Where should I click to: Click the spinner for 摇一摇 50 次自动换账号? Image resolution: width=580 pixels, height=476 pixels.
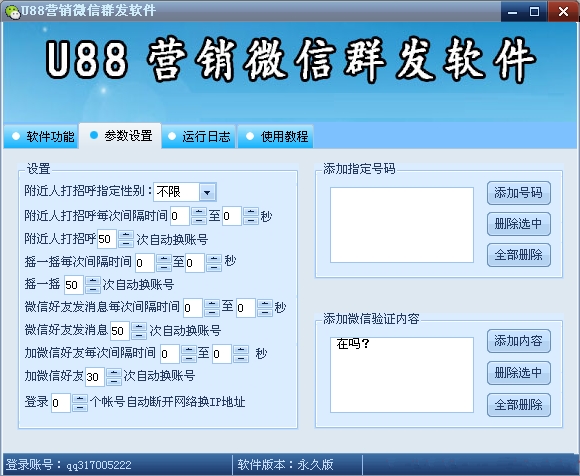tap(92, 285)
